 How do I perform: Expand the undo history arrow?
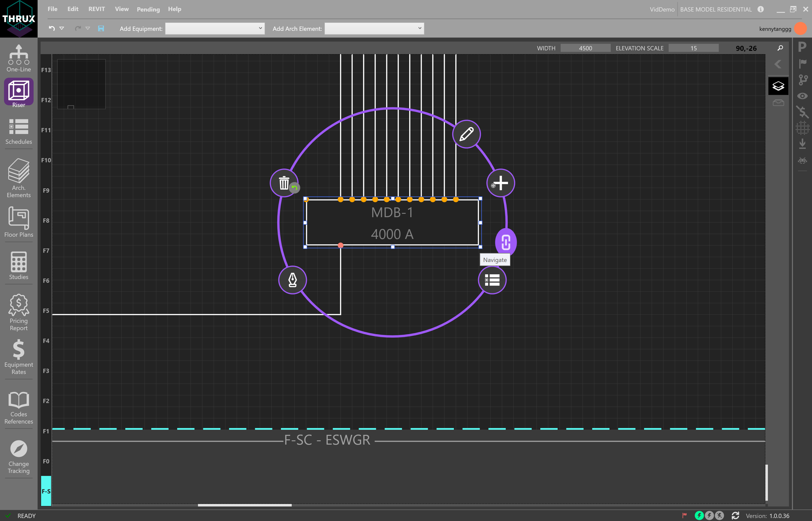click(x=62, y=28)
